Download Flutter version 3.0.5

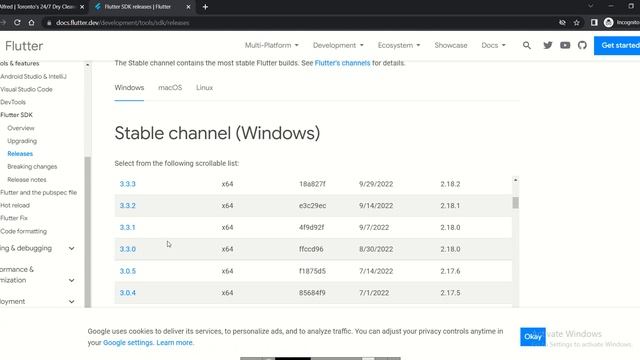point(127,271)
